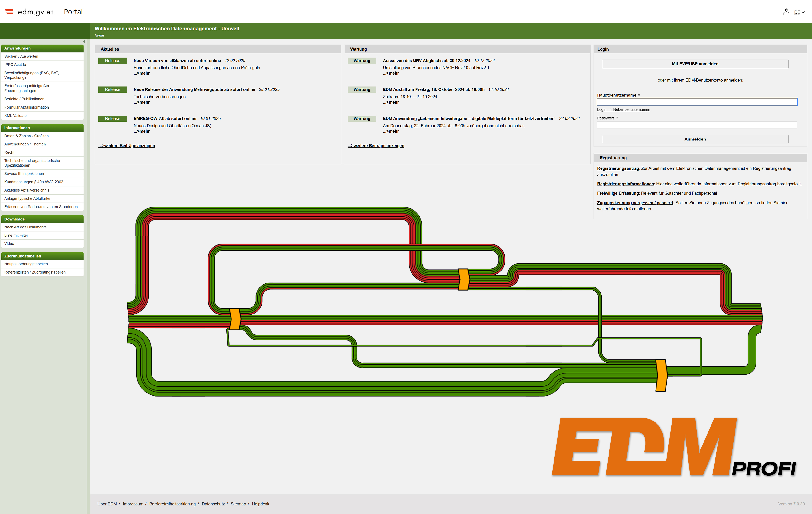Open Formular Abfallinformation
Screen dimensions: 812x514
pos(42,107)
